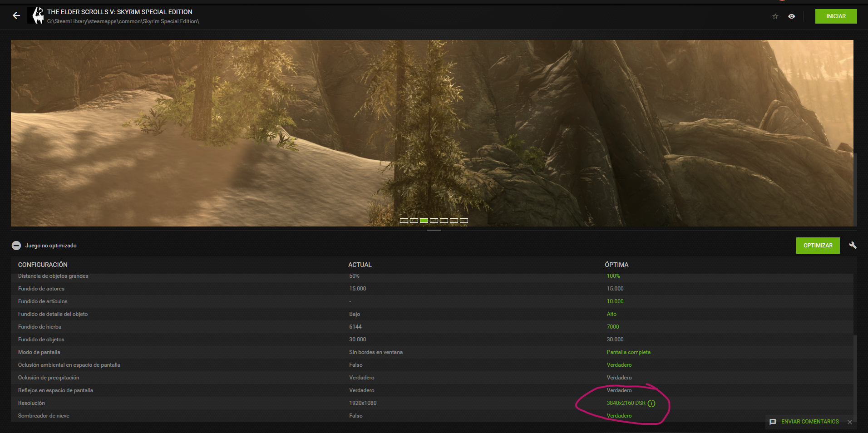Click the CONFIGURACIÓN column header

point(43,265)
